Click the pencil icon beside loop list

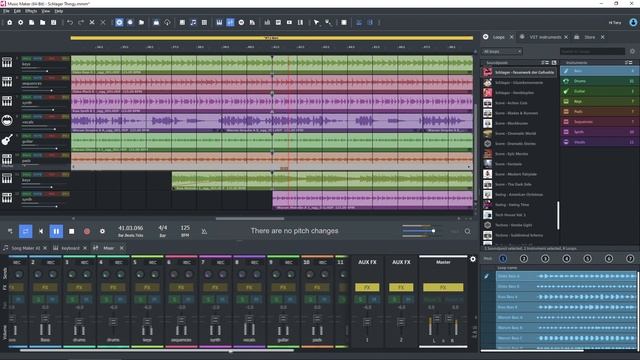[487, 276]
